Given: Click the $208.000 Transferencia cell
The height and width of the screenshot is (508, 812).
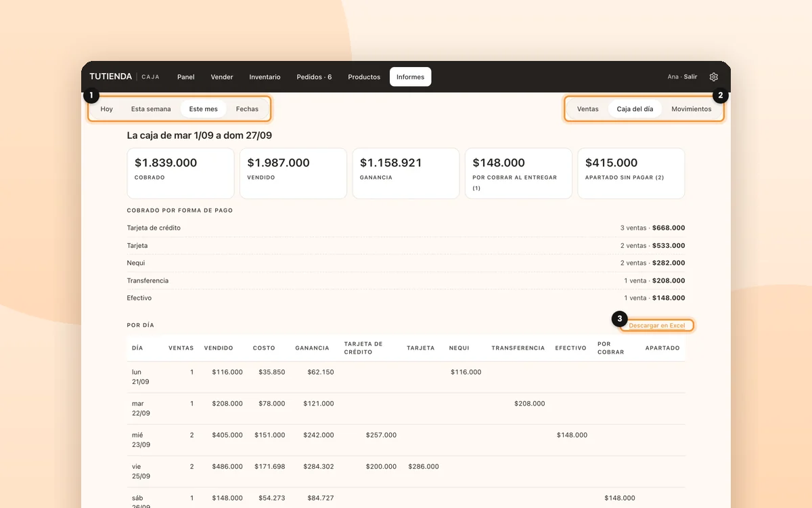Looking at the screenshot, I should tap(529, 404).
